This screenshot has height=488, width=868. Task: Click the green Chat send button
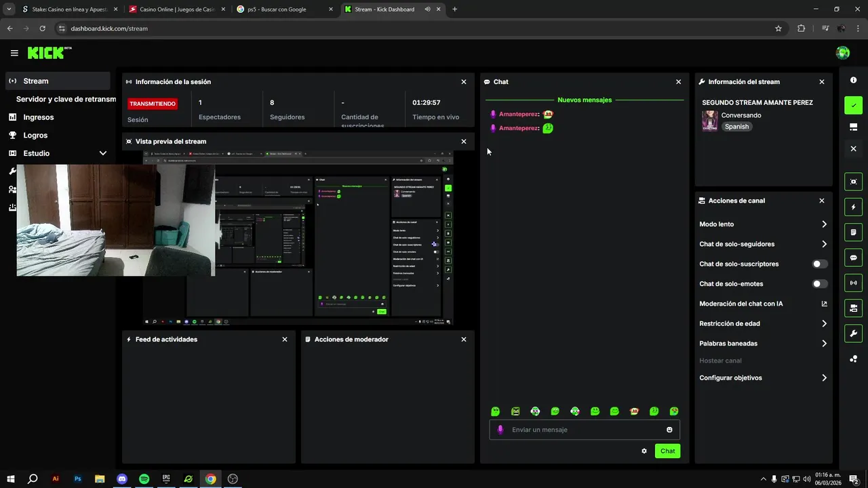point(668,451)
